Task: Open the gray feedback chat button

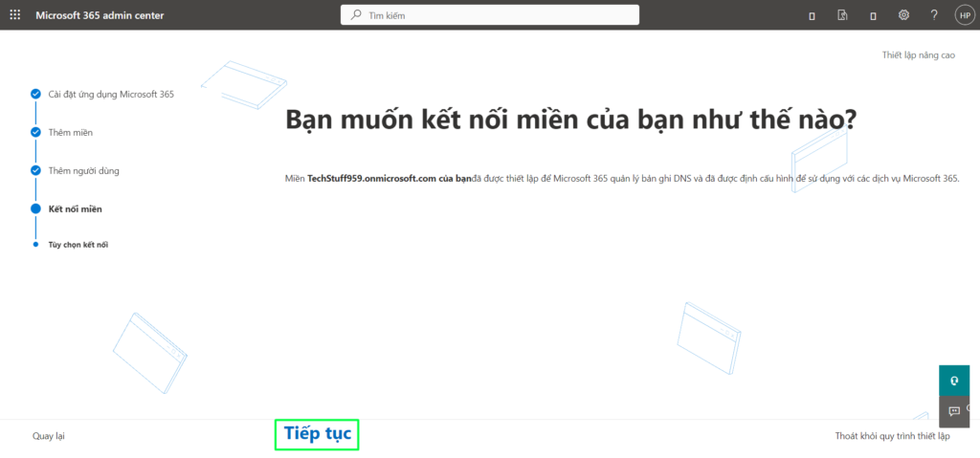Action: (954, 411)
